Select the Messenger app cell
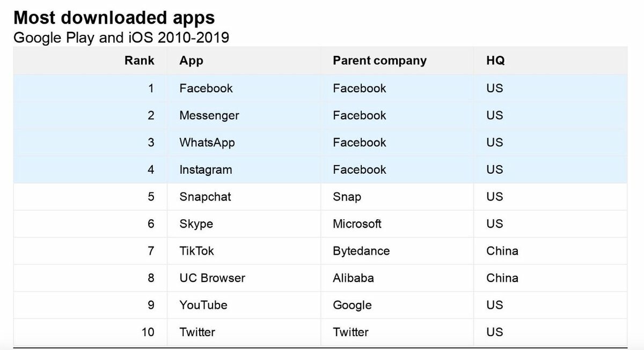Viewport: 644px width, 350px height. 209,115
